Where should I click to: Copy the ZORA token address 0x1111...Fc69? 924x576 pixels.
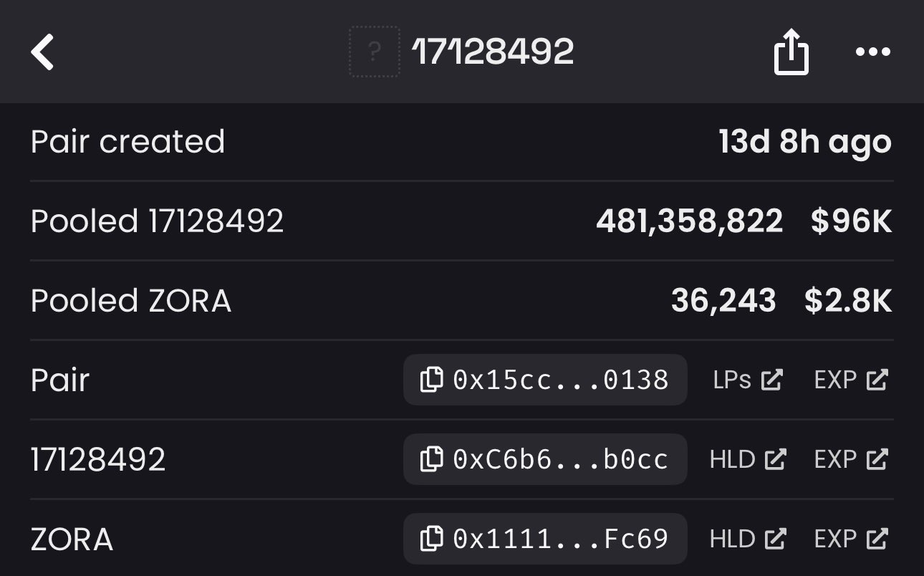click(x=431, y=539)
